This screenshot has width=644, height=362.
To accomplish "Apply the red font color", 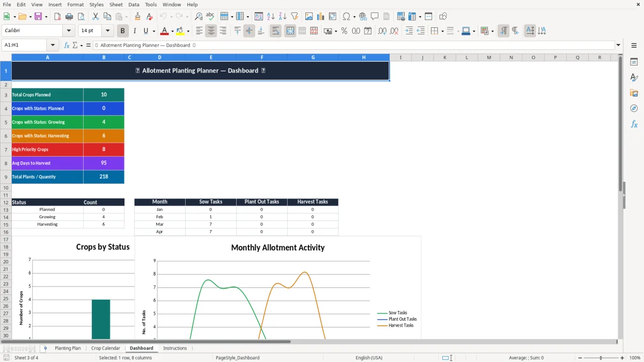I will tap(165, 31).
